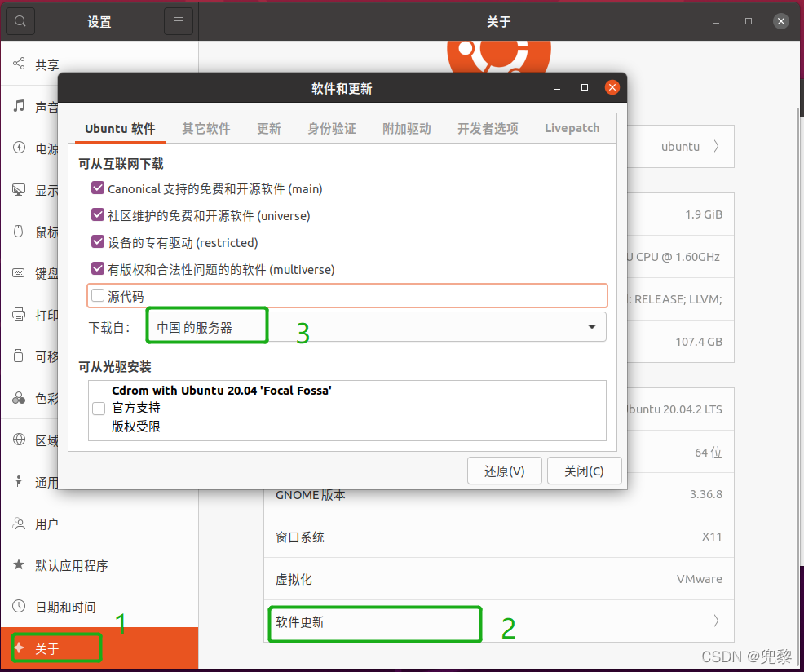804x672 pixels.
Task: Click the 中国 的服务器 combo box text
Action: point(194,327)
